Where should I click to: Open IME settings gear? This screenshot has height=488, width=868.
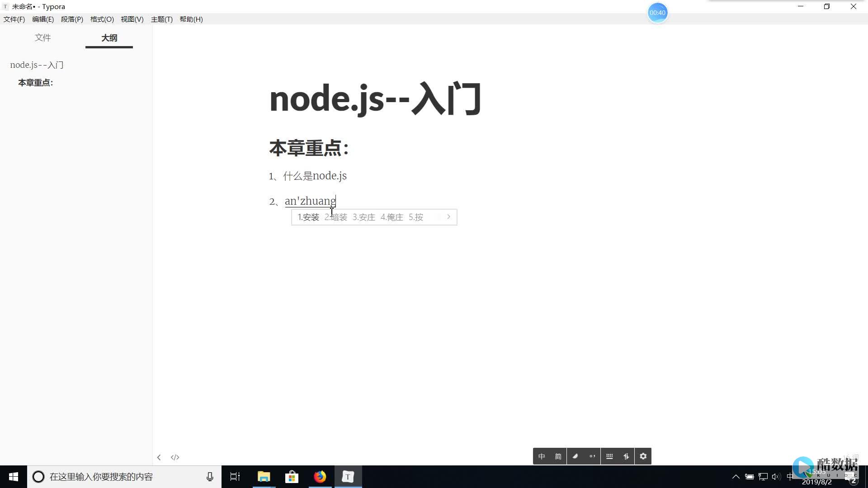tap(643, 456)
